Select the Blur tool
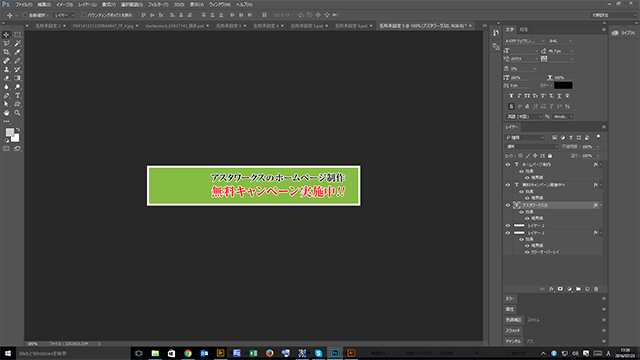Screen dimensions: 640x360 coord(6,87)
